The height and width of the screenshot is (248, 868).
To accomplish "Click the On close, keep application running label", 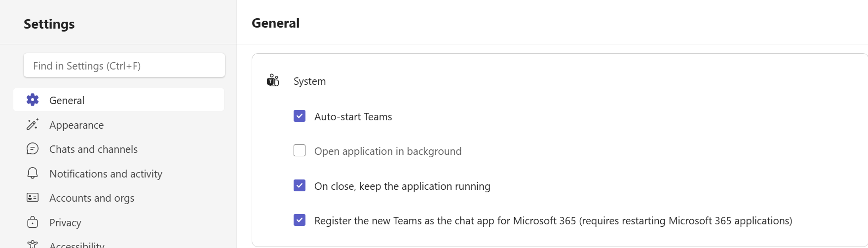I will [402, 186].
